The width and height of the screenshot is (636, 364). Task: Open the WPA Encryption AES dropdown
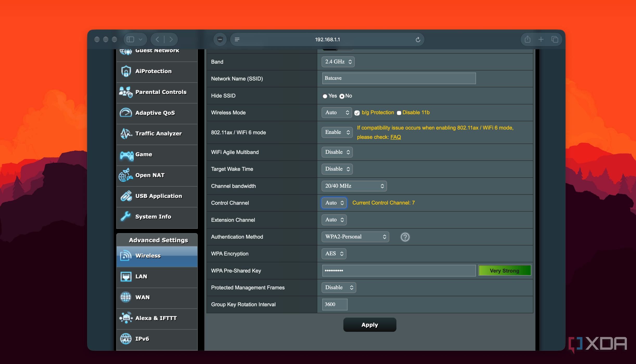pyautogui.click(x=334, y=253)
